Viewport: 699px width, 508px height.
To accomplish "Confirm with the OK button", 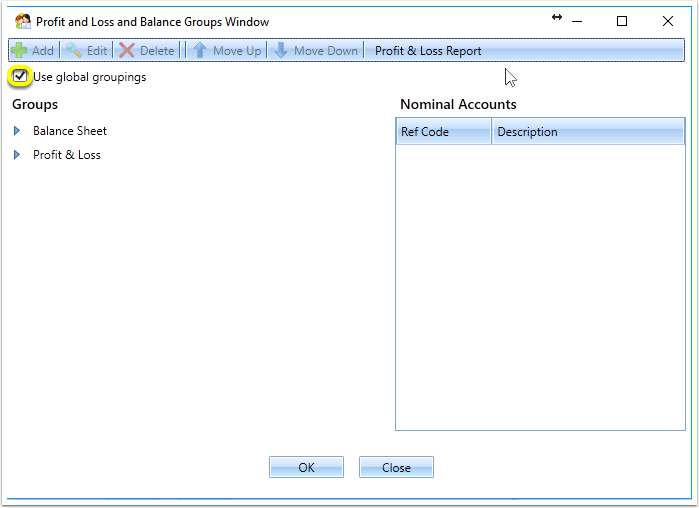I will click(306, 467).
